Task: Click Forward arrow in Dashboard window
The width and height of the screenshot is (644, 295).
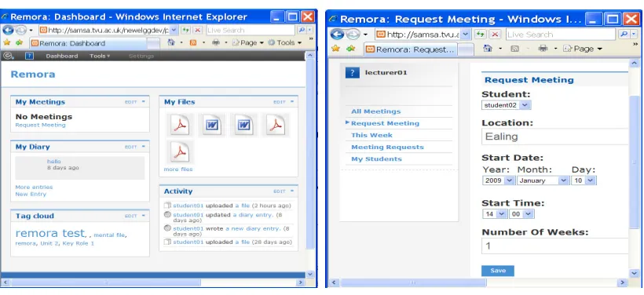Action: tap(20, 30)
